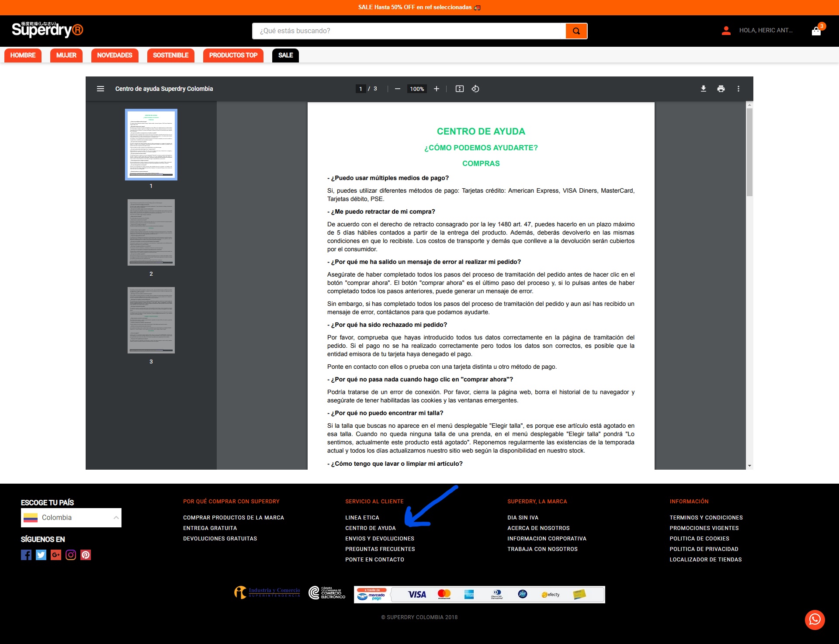Click the PDF page number field
This screenshot has height=644, width=839.
(x=361, y=89)
